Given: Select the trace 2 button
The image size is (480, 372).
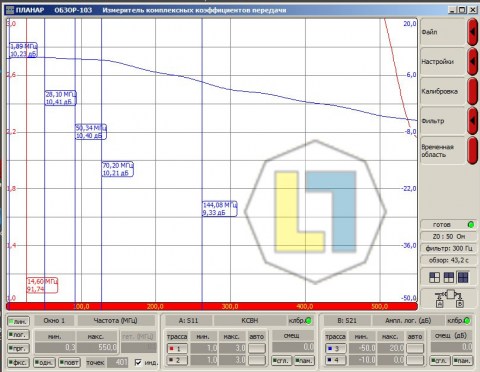Looking at the screenshot, I should [x=177, y=360].
